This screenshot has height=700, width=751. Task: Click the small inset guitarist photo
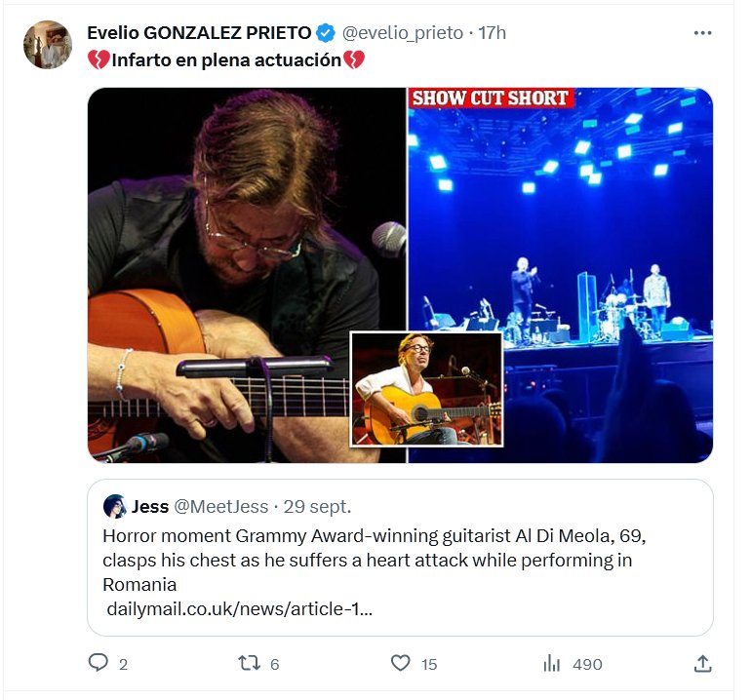point(426,388)
